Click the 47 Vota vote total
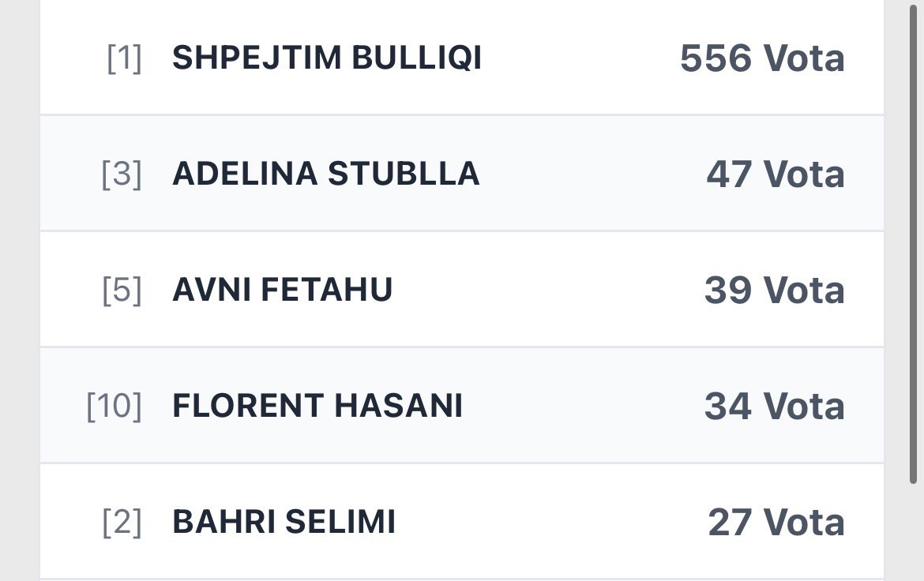The height and width of the screenshot is (581, 924). tap(775, 174)
